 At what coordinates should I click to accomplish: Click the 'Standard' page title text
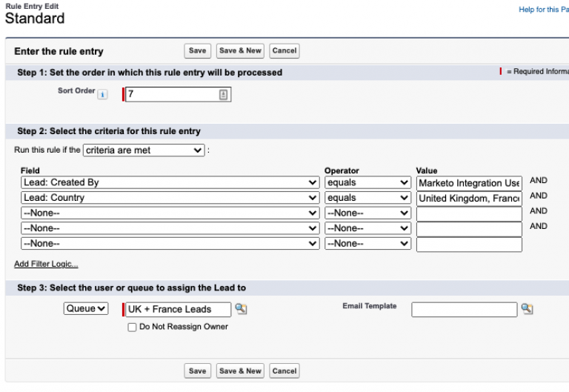tap(35, 19)
